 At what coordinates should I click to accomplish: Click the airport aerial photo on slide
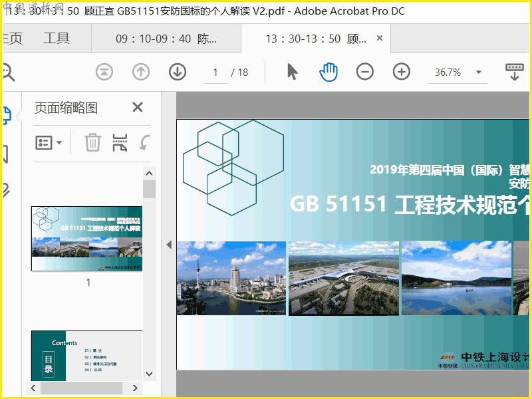344,278
